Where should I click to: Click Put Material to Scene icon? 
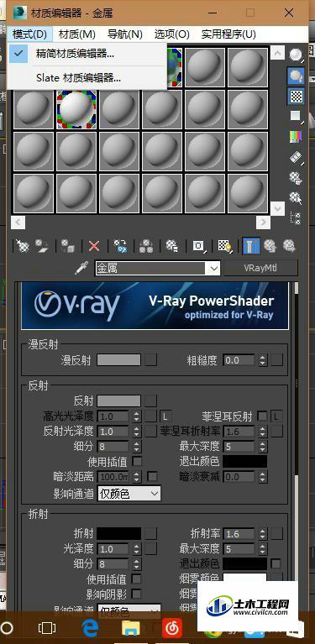[41, 246]
